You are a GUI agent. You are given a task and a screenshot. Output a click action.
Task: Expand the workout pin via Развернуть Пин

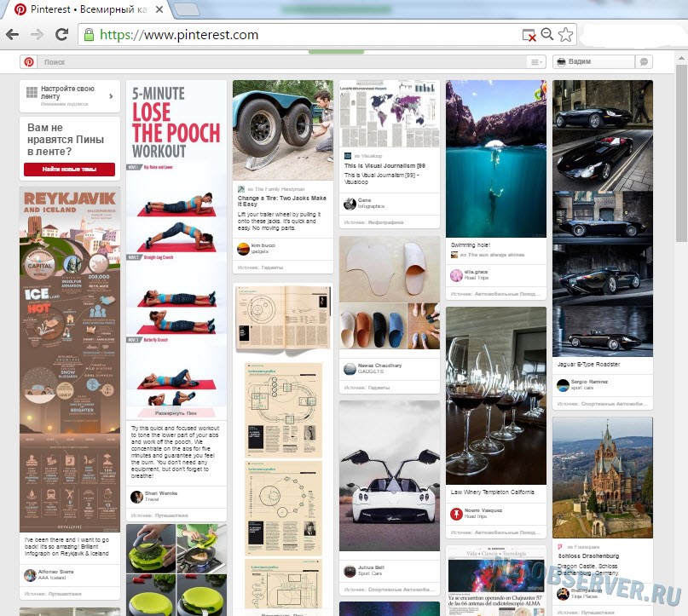pos(176,413)
